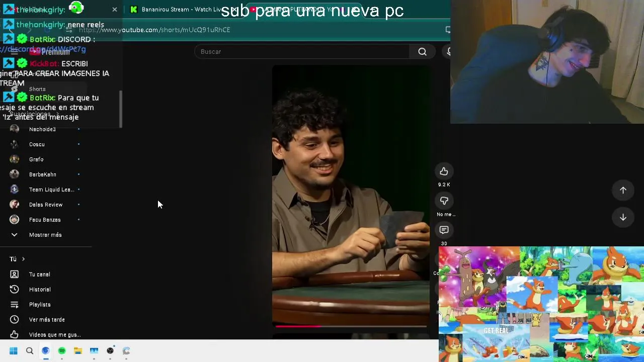Dislike the Short with thumbs-down
This screenshot has width=644, height=362.
tap(444, 201)
